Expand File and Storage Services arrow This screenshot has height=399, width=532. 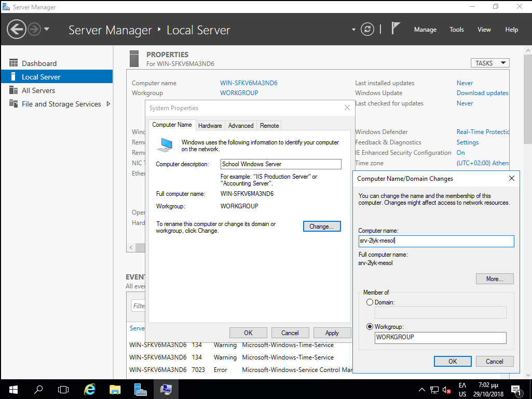(108, 104)
